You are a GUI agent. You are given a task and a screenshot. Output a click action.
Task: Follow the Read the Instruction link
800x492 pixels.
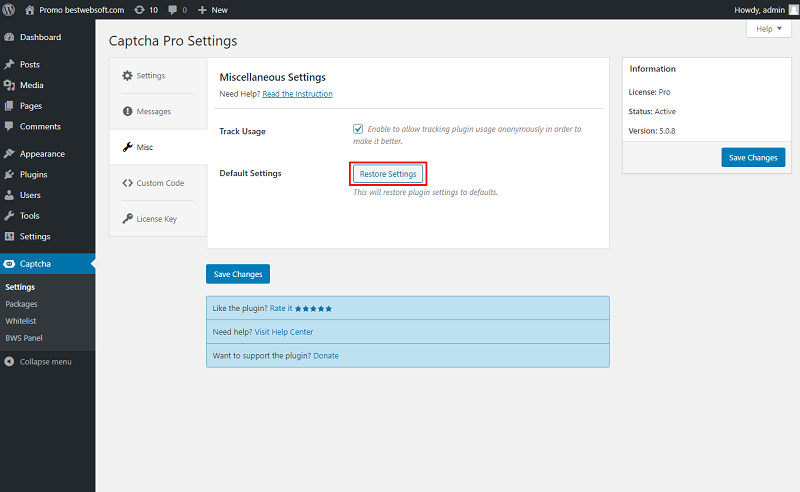pos(297,94)
